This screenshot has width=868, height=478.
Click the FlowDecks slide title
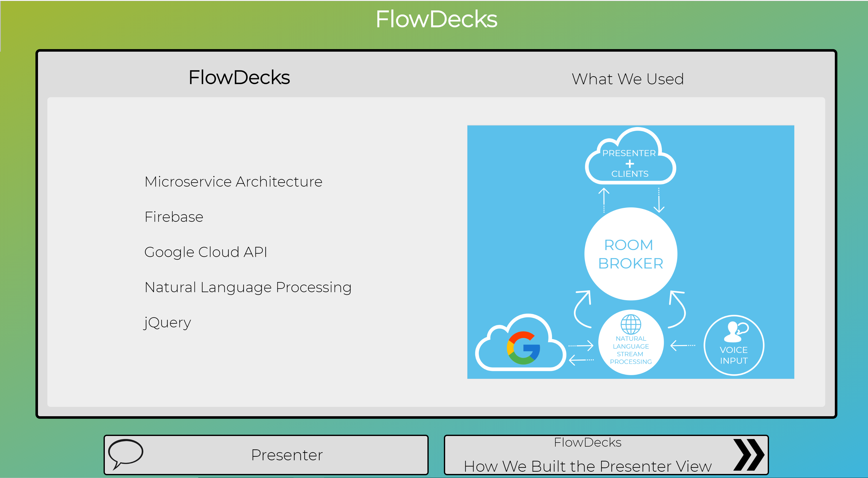click(x=239, y=77)
